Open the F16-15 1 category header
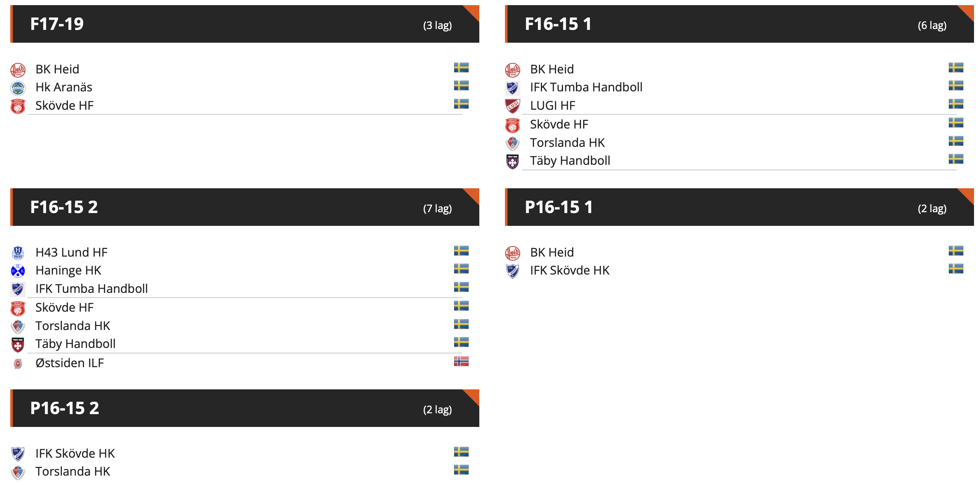The image size is (980, 485). (739, 24)
